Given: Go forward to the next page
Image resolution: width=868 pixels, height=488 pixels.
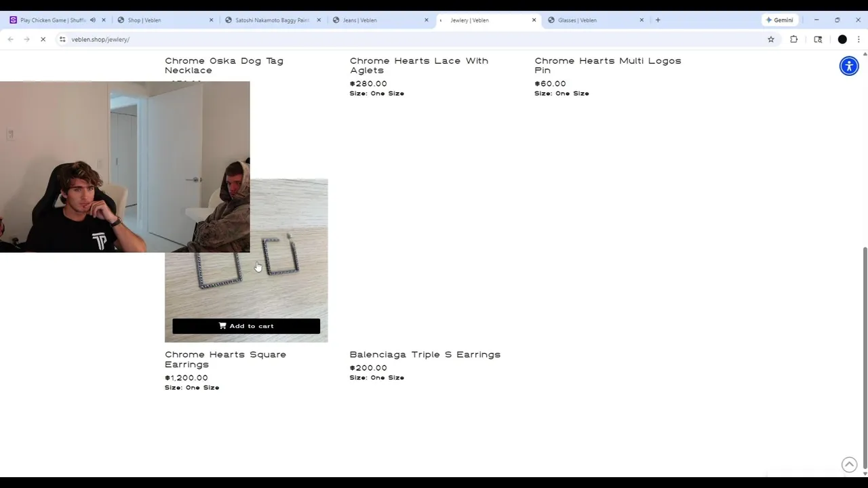Looking at the screenshot, I should (x=26, y=39).
